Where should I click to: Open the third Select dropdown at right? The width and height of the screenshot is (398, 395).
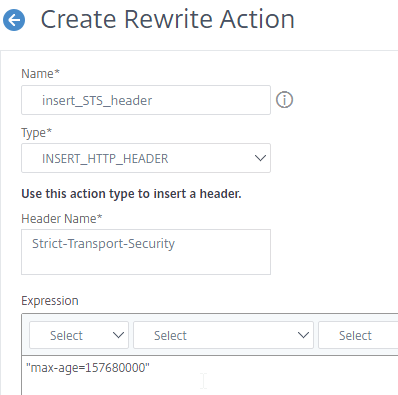point(358,335)
